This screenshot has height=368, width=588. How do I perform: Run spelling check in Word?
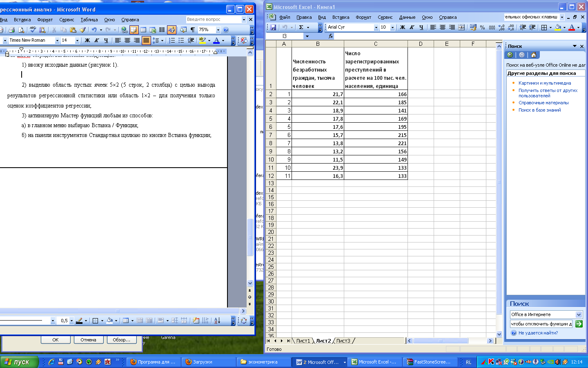click(x=33, y=30)
